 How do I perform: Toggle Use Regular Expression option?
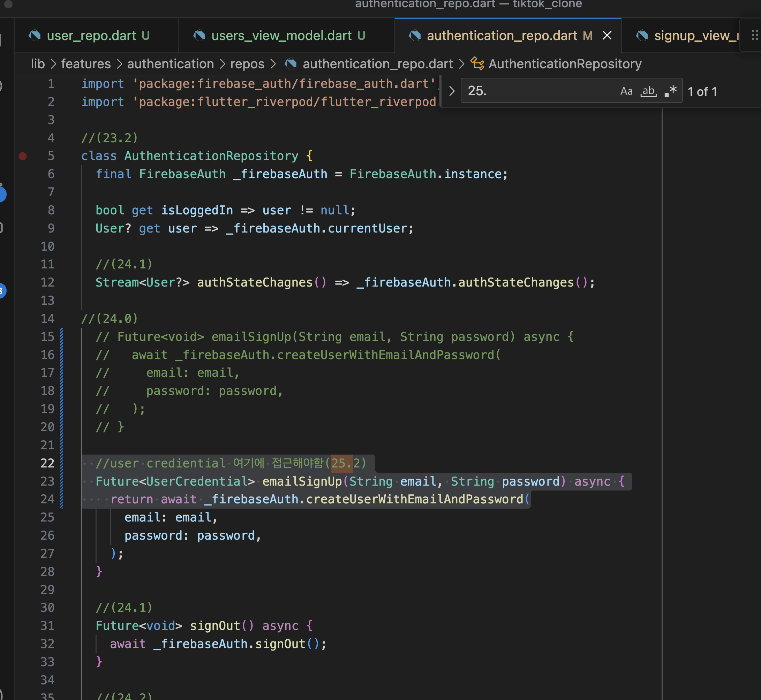[x=670, y=91]
